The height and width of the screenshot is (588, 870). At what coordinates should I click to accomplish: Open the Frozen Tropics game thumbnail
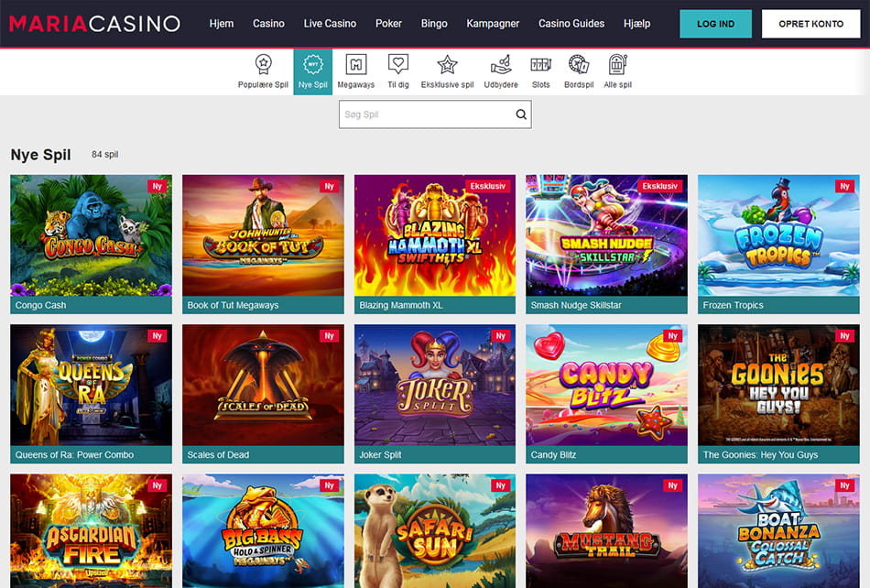(x=778, y=235)
